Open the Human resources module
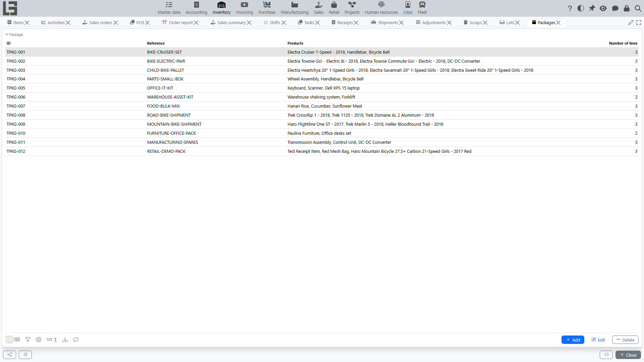644x362 pixels. pyautogui.click(x=381, y=8)
